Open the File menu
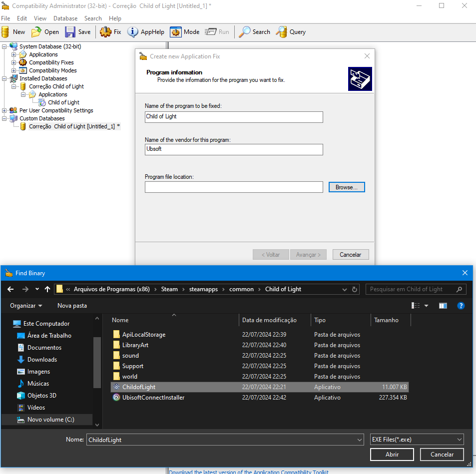Image resolution: width=476 pixels, height=474 pixels. point(5,18)
